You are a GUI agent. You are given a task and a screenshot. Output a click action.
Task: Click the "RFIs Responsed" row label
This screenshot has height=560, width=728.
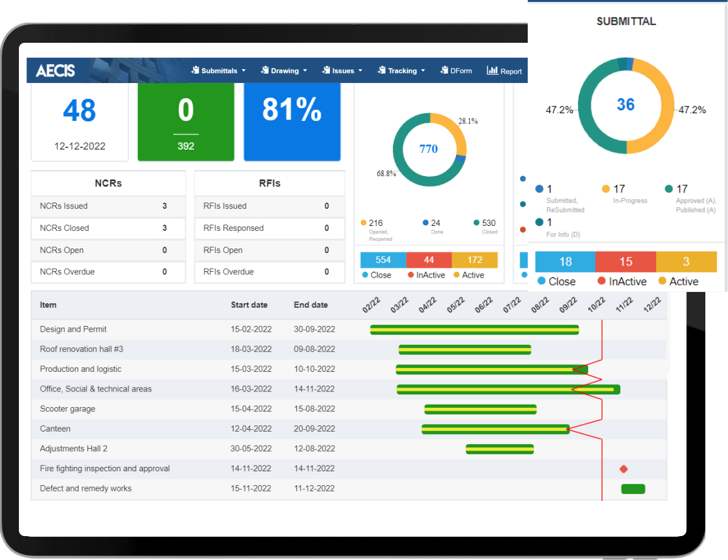tap(234, 228)
